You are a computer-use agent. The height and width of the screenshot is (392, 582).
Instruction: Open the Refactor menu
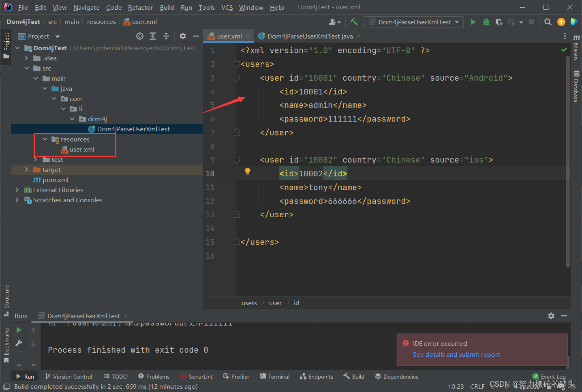point(140,7)
